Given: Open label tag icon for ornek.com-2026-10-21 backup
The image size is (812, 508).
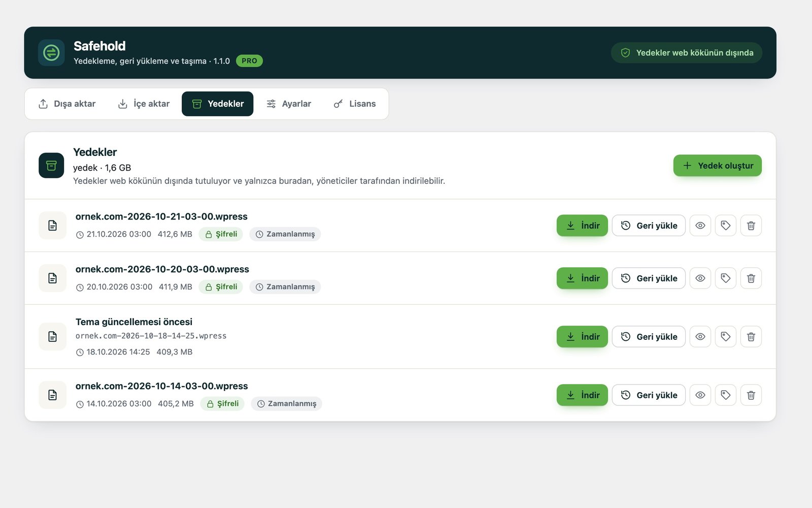Looking at the screenshot, I should [x=726, y=226].
